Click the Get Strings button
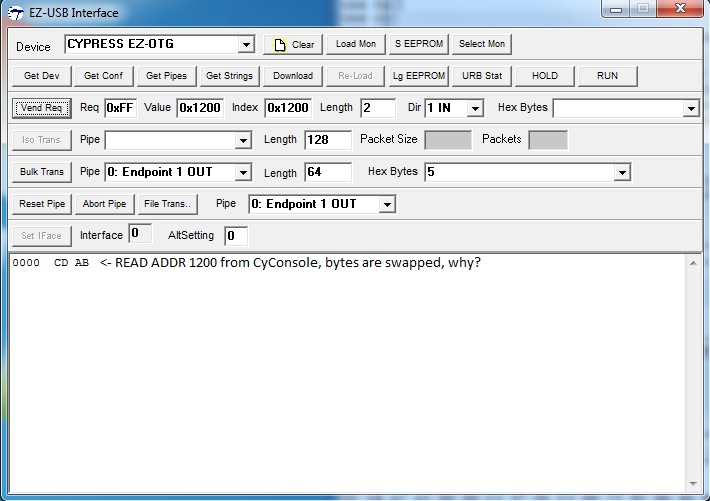Image resolution: width=710 pixels, height=501 pixels. pyautogui.click(x=230, y=76)
